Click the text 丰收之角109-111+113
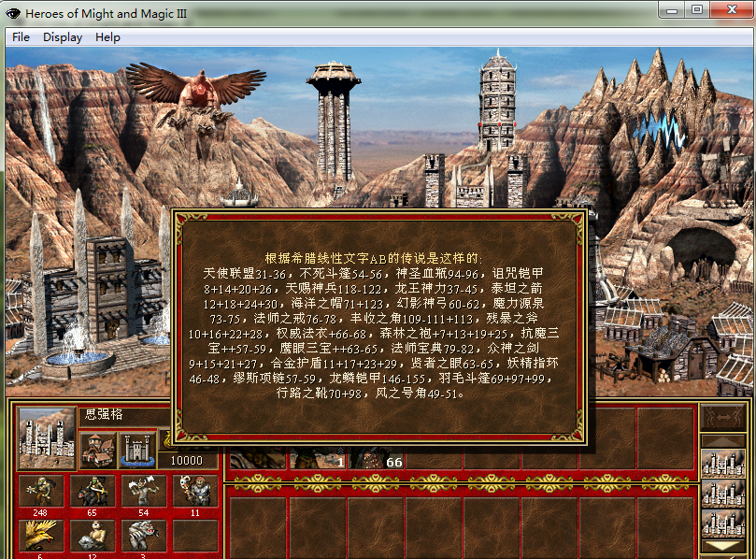The height and width of the screenshot is (559, 756). coord(411,319)
